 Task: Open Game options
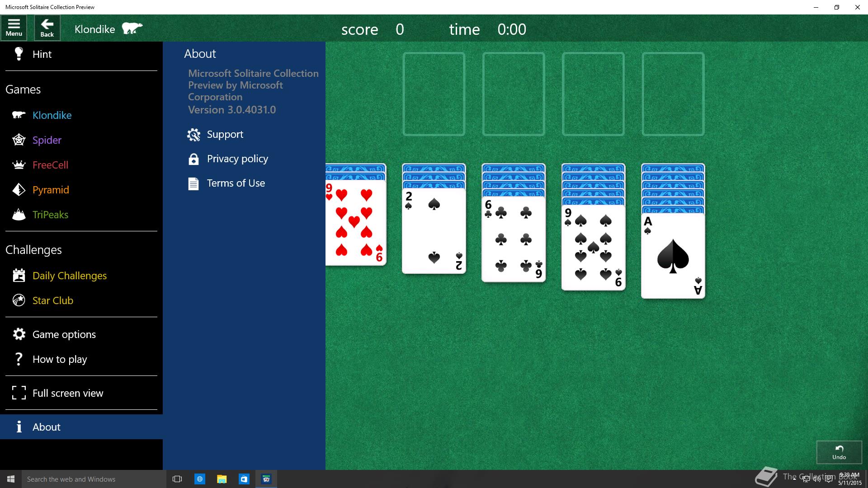click(x=81, y=334)
